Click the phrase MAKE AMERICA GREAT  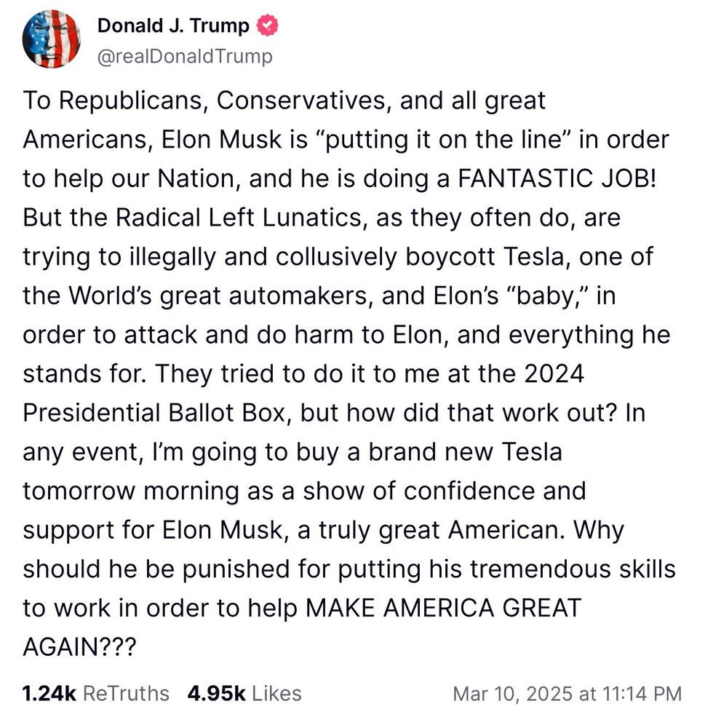click(442, 608)
